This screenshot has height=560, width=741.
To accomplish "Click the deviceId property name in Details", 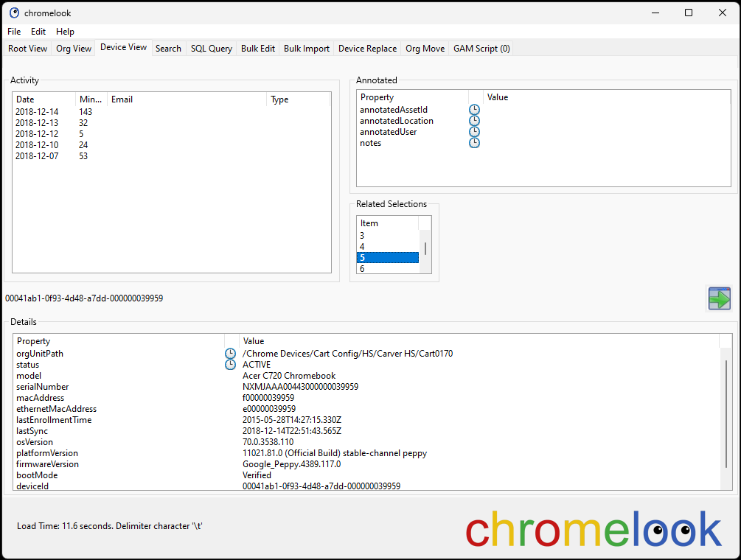I will pos(32,486).
